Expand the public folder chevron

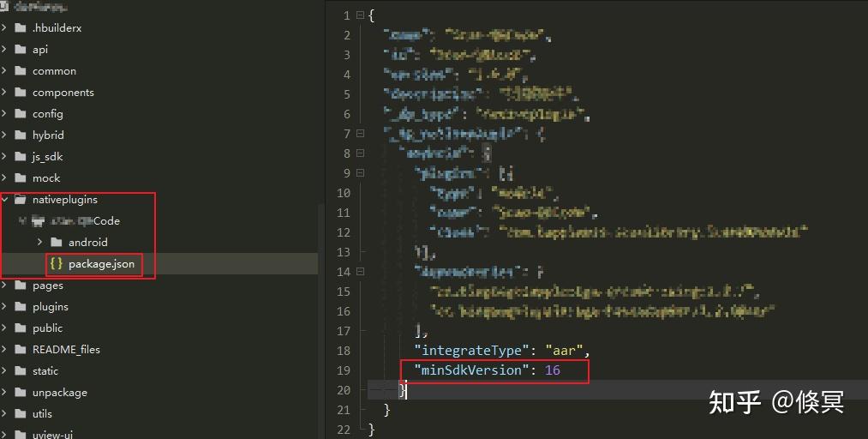click(4, 328)
